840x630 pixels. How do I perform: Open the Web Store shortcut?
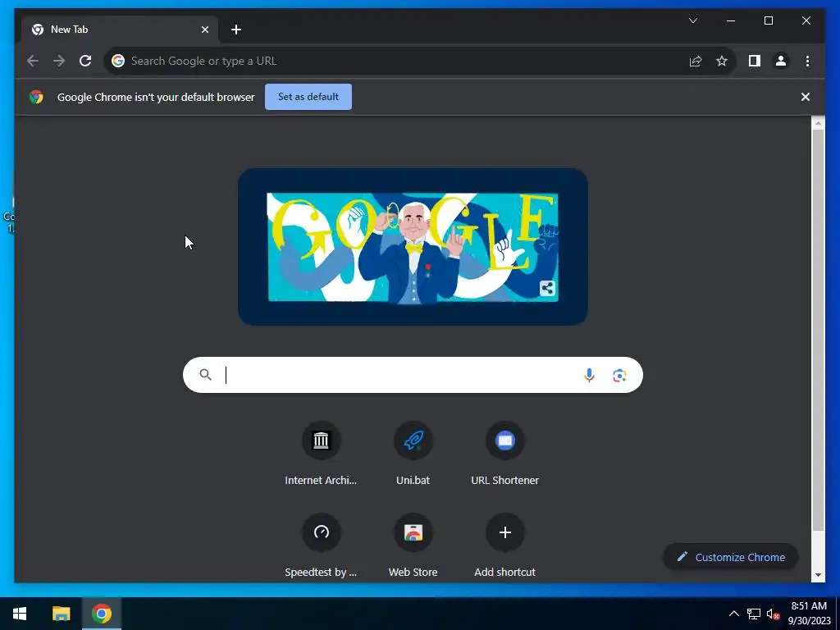tap(413, 546)
